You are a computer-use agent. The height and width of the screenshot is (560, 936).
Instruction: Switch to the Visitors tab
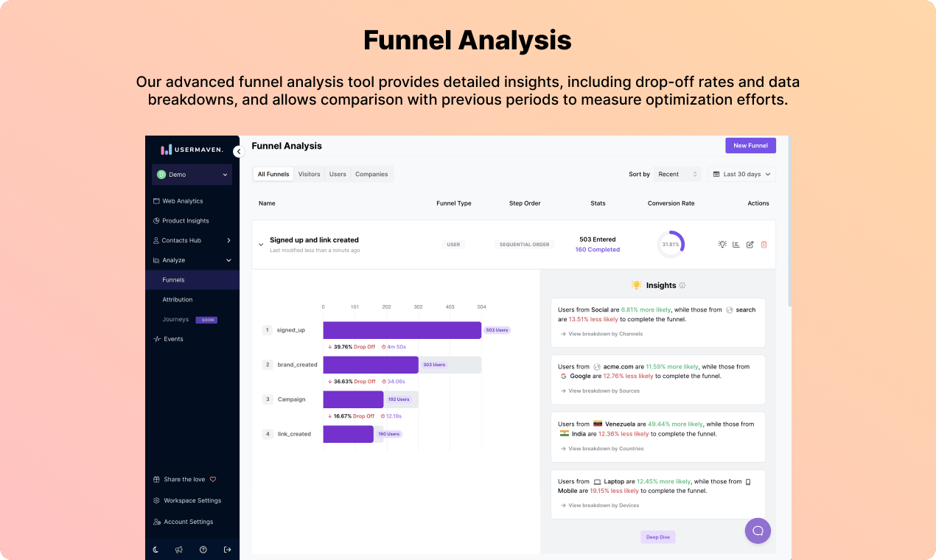coord(309,175)
